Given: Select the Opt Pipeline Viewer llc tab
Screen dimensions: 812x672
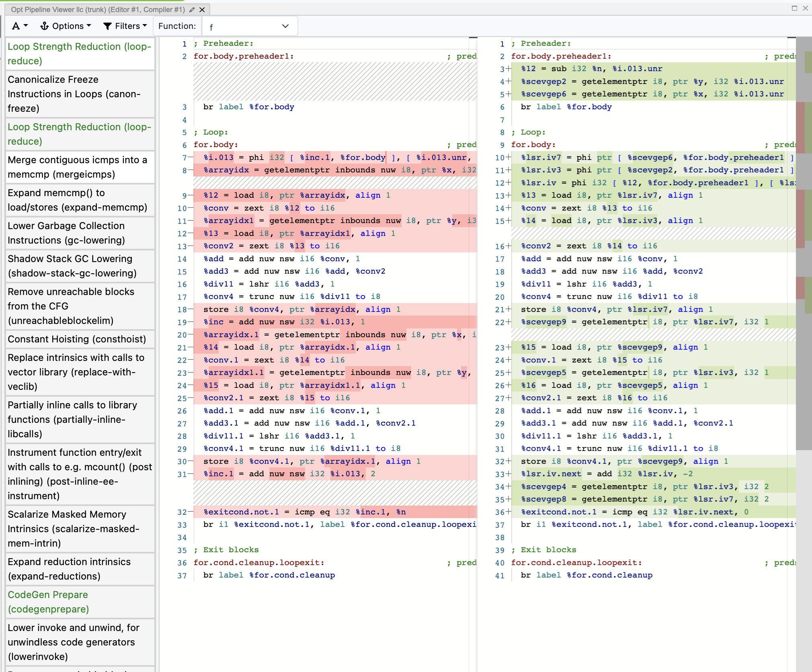Looking at the screenshot, I should (98, 10).
